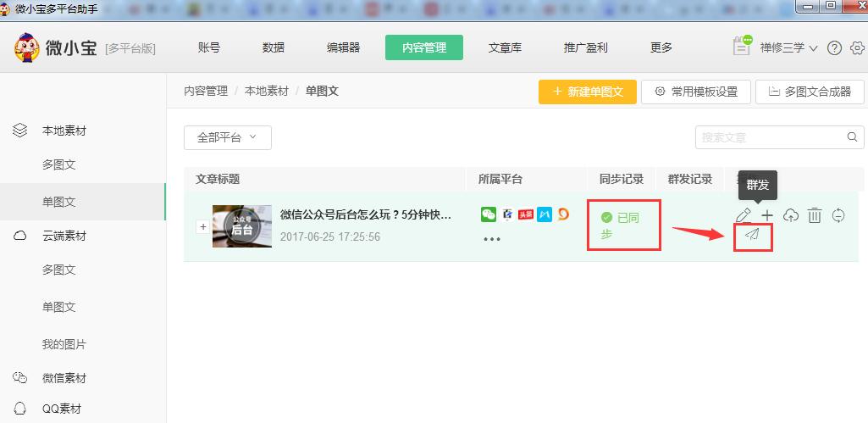Click article title 微信公众号后台怎么玩
The width and height of the screenshot is (868, 423).
pyautogui.click(x=366, y=215)
